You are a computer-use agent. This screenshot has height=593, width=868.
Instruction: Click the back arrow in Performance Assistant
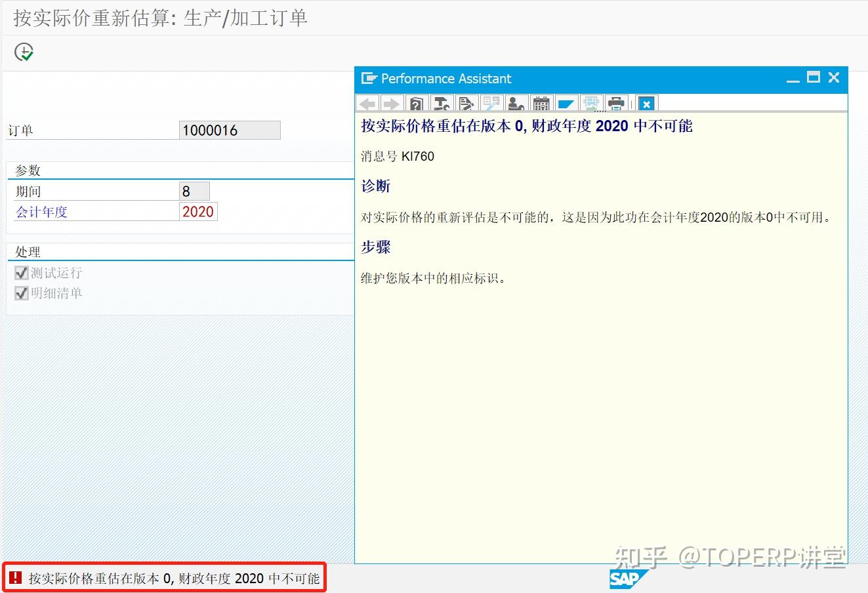(367, 103)
